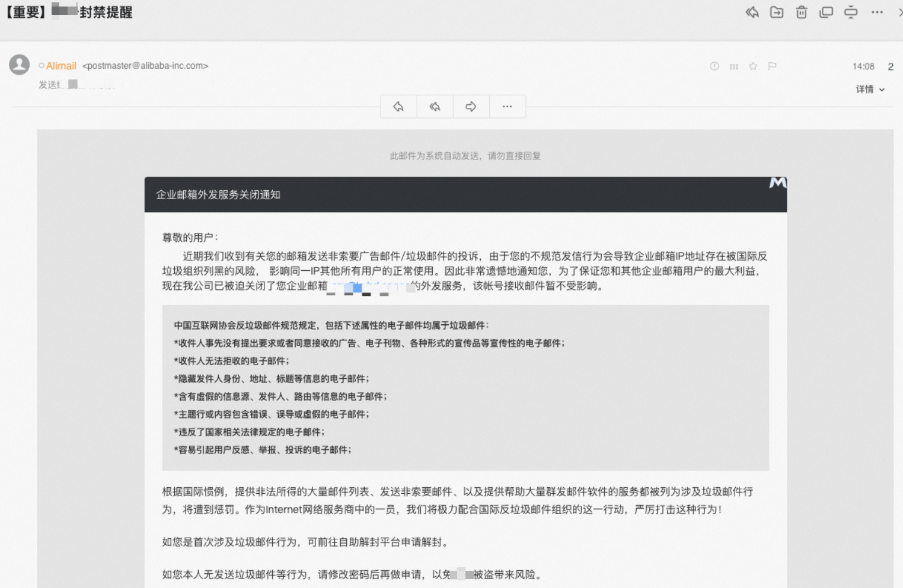Select the conversation list icon beside the star
This screenshot has height=588, width=903.
(x=733, y=66)
